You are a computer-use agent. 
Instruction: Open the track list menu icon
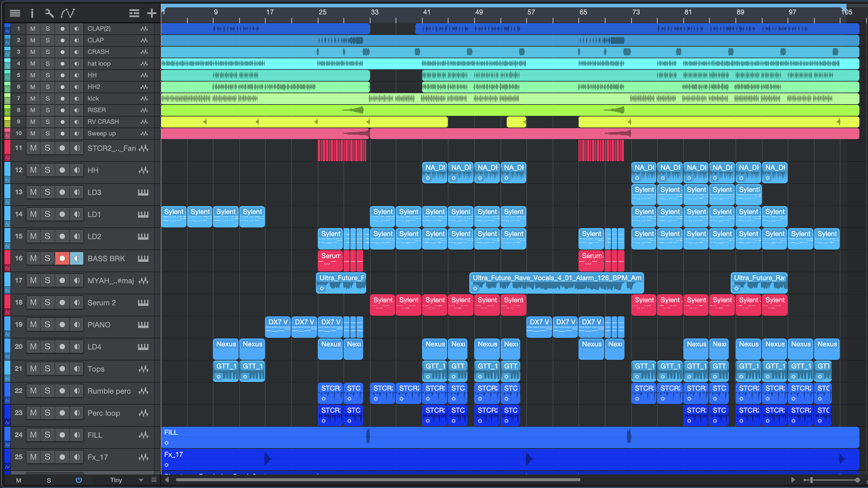click(x=15, y=13)
